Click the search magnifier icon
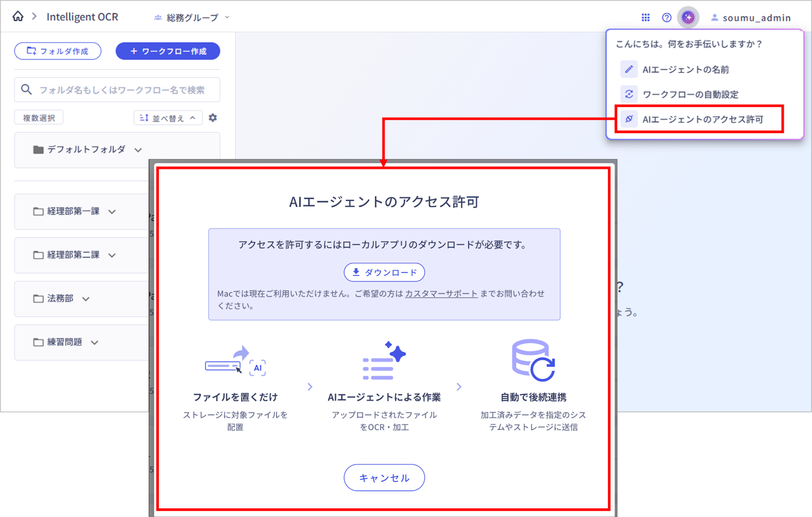The image size is (812, 517). pyautogui.click(x=26, y=90)
